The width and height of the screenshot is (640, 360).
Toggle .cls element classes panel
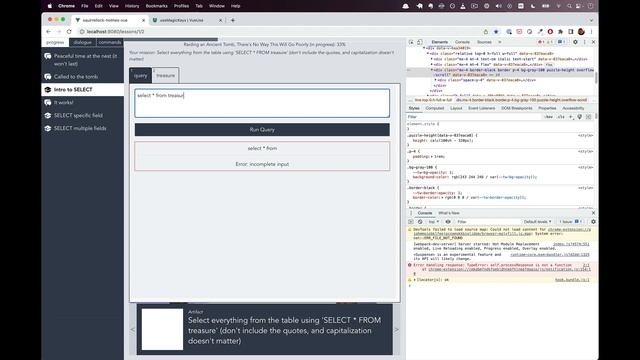(x=561, y=117)
